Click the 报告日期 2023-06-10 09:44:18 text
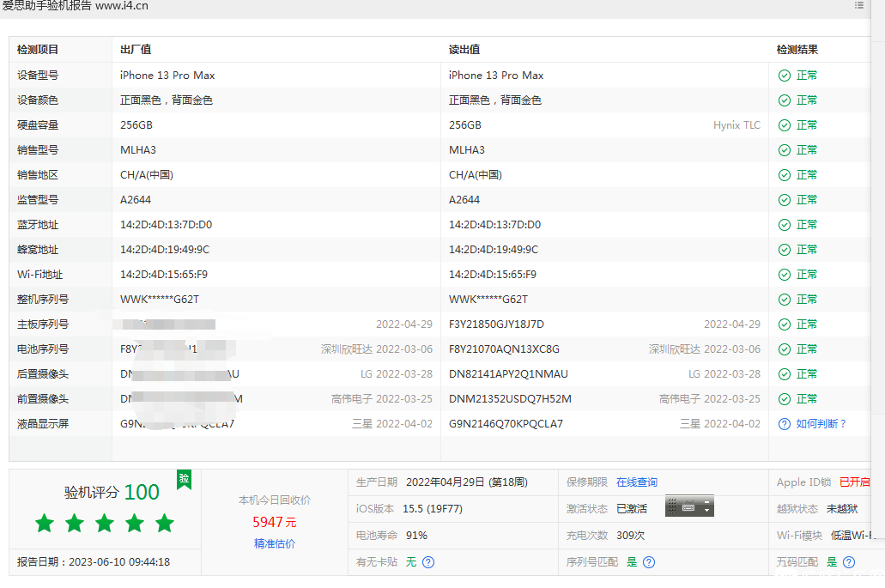Image resolution: width=885 pixels, height=588 pixels. pyautogui.click(x=94, y=562)
